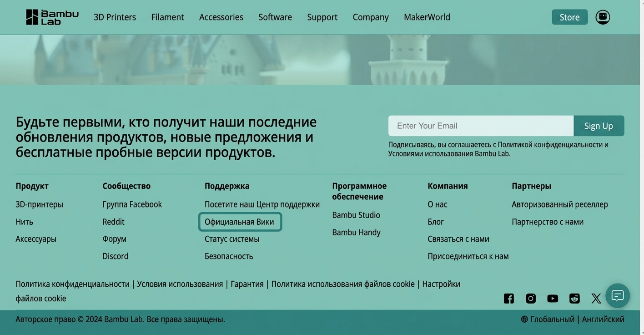The image size is (644, 335).
Task: Click the Программное обеспечение column heading
Action: pyautogui.click(x=359, y=191)
